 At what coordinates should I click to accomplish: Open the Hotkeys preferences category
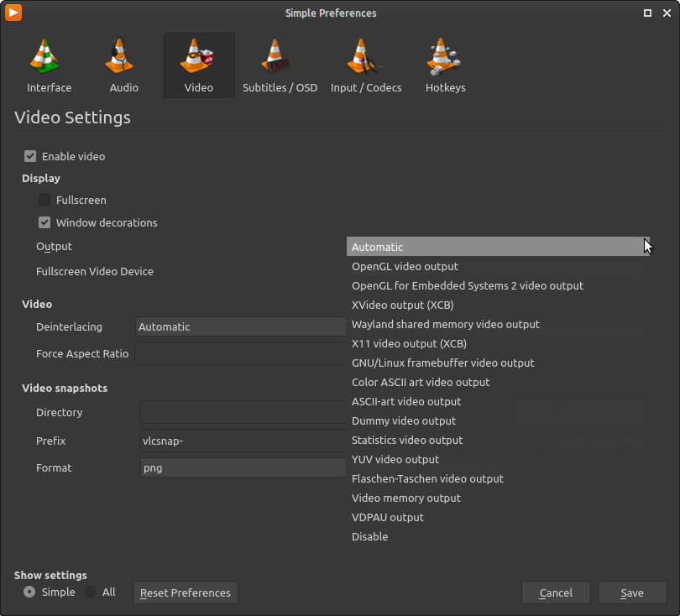tap(445, 65)
